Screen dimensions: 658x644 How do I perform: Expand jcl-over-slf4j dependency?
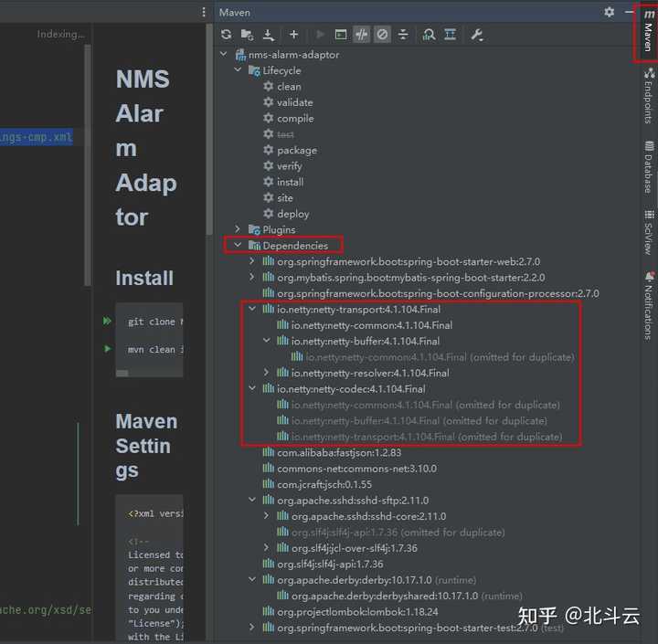[267, 547]
